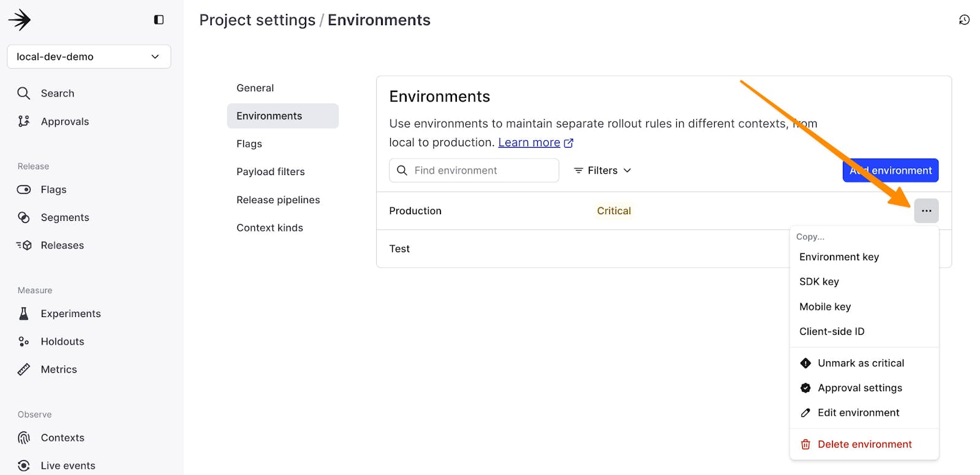Image resolution: width=980 pixels, height=475 pixels.
Task: Open Experiments via the flask icon
Action: 24,313
